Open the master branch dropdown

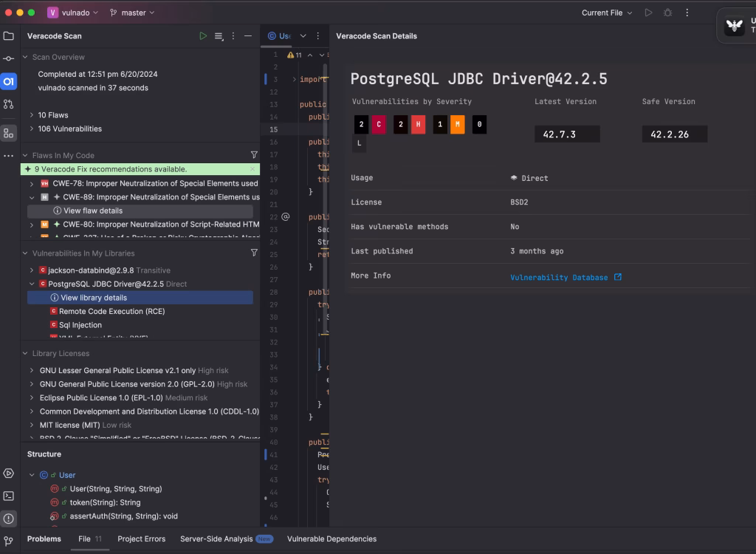click(x=132, y=13)
